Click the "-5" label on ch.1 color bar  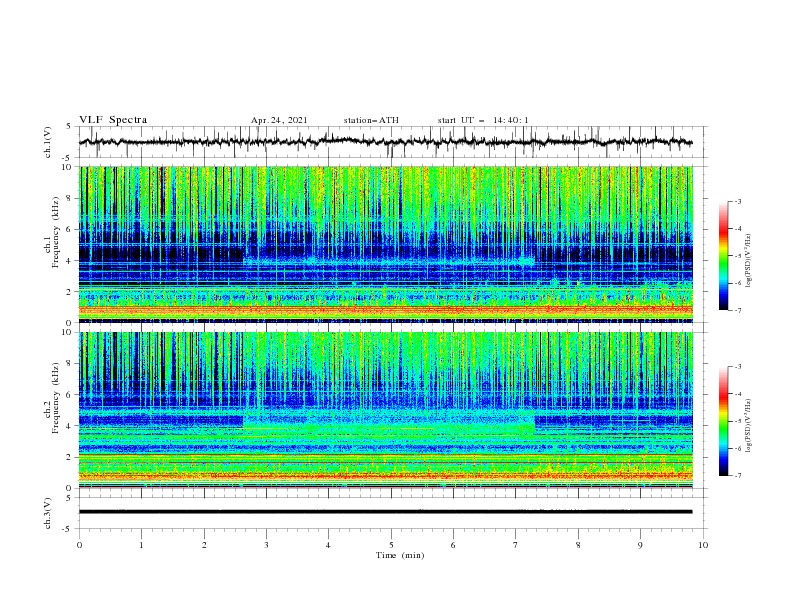tap(738, 256)
